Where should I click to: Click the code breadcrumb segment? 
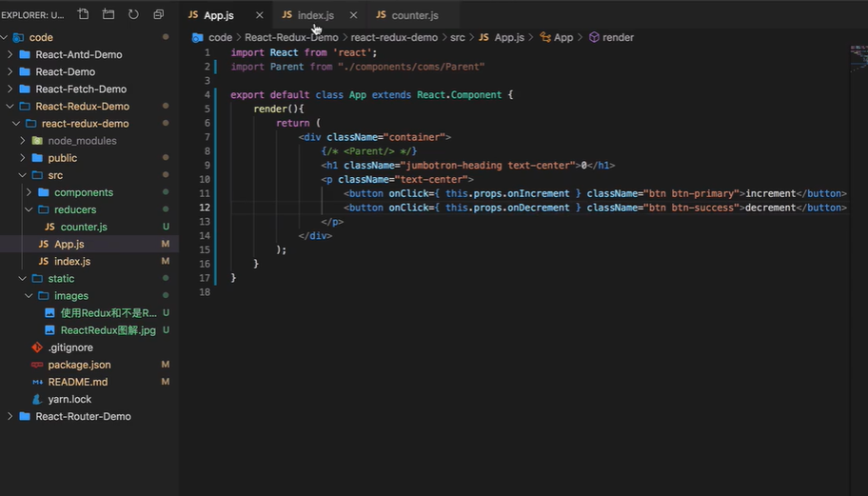pyautogui.click(x=220, y=37)
